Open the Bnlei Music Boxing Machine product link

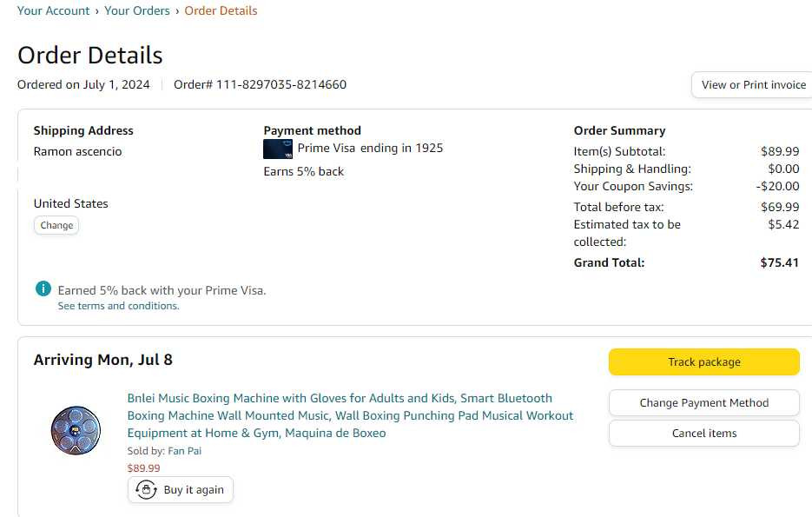(350, 415)
